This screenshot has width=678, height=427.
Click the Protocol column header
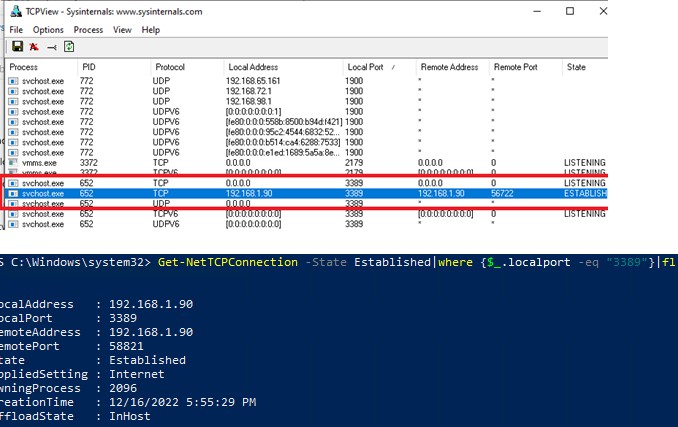click(170, 66)
